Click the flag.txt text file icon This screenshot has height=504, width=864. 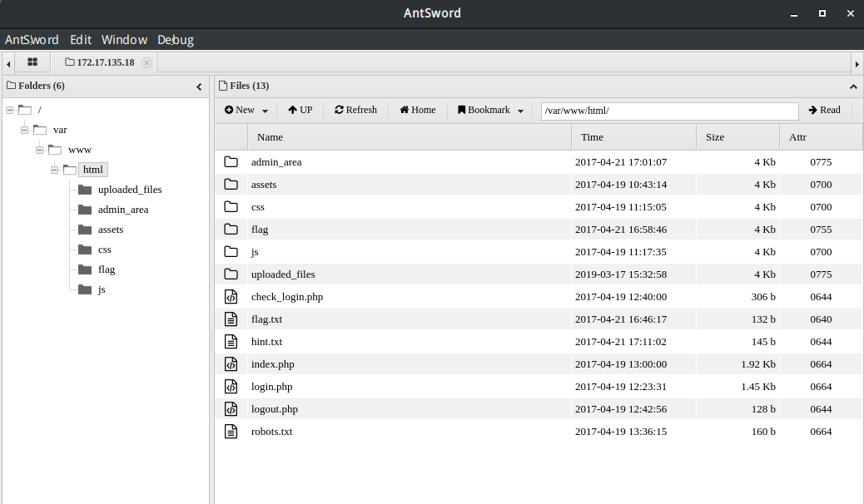(231, 319)
